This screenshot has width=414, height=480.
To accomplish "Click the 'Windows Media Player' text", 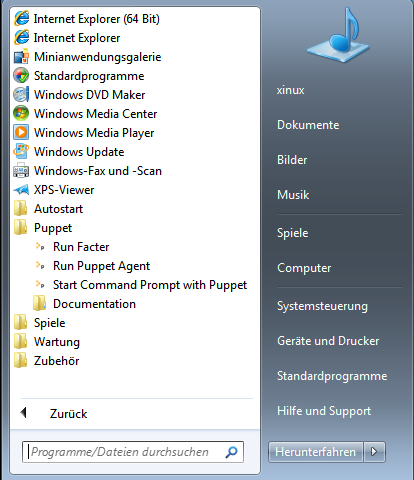I will [x=94, y=133].
